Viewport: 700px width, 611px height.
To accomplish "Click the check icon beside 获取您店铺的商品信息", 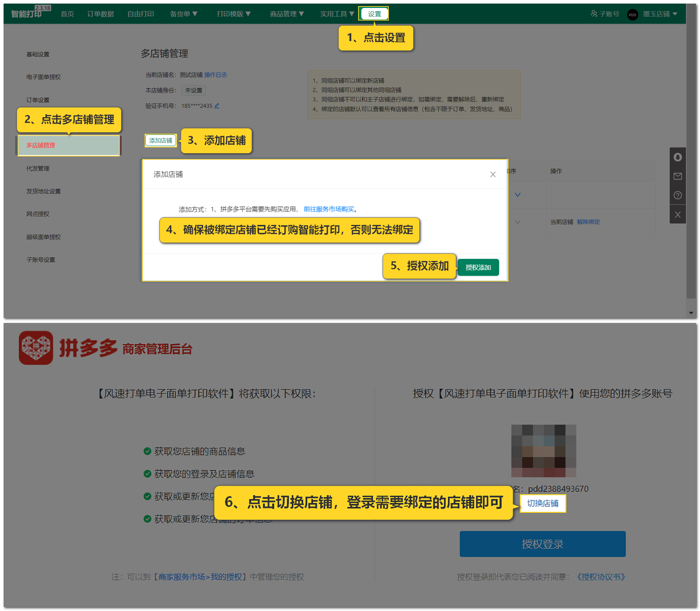I will pyautogui.click(x=147, y=451).
